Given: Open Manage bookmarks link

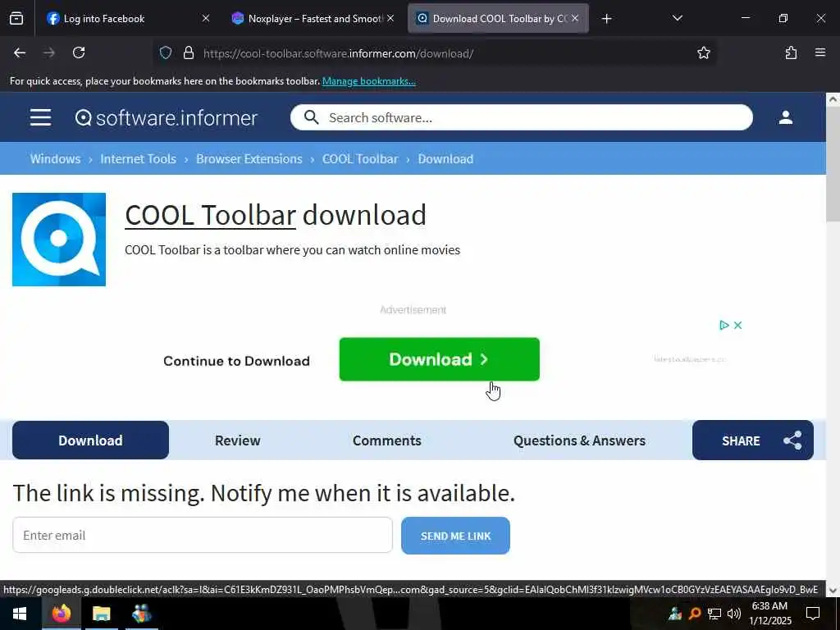Looking at the screenshot, I should coord(368,81).
